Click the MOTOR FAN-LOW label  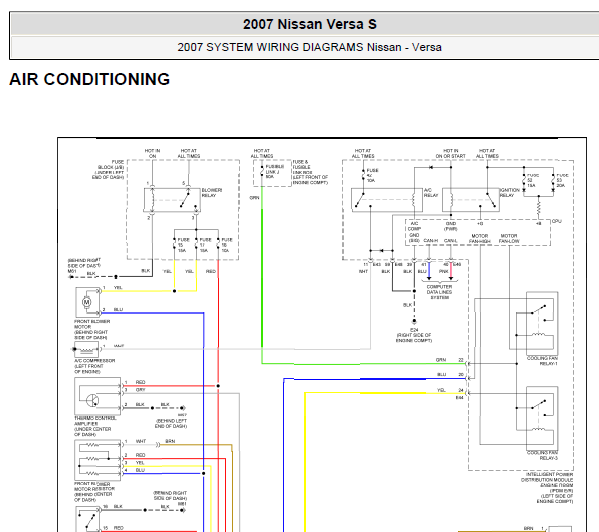(509, 239)
